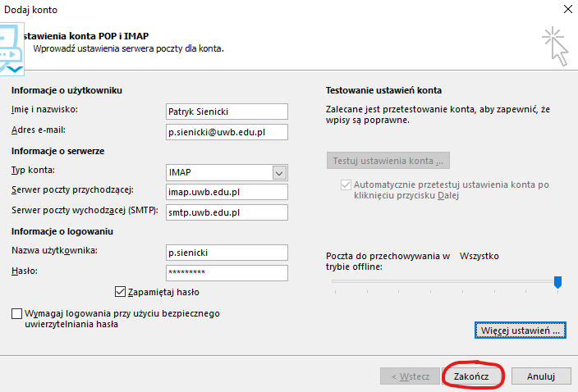Viewport: 578px width, 392px height.
Task: Enable secure password authentication checkbox
Action: (16, 313)
